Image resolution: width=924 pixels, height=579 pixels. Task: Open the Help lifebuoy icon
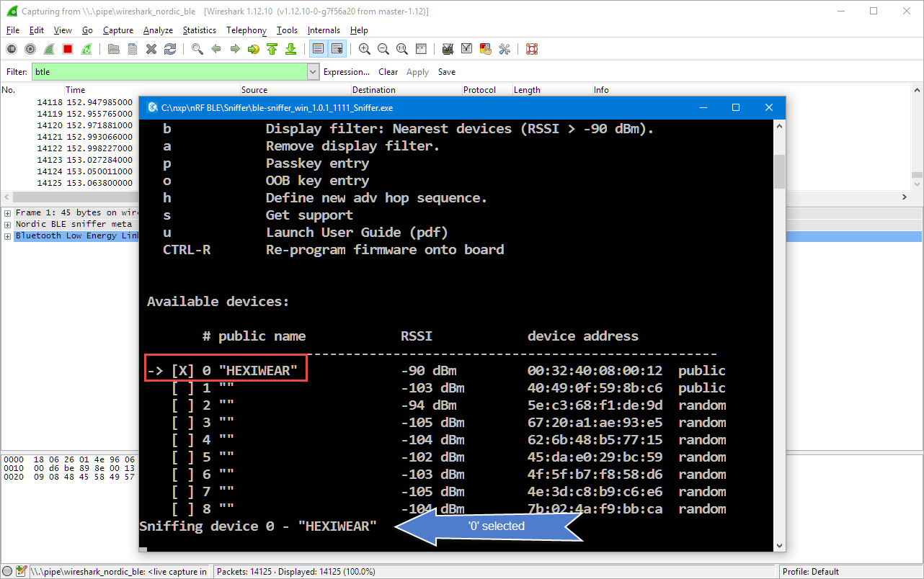532,49
